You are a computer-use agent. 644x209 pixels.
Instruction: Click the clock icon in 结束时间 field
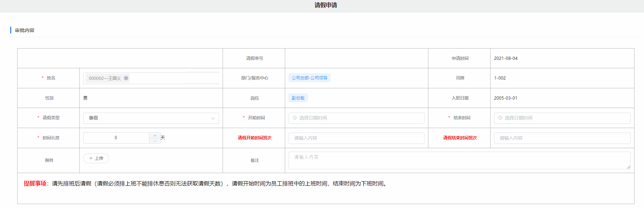click(x=500, y=118)
